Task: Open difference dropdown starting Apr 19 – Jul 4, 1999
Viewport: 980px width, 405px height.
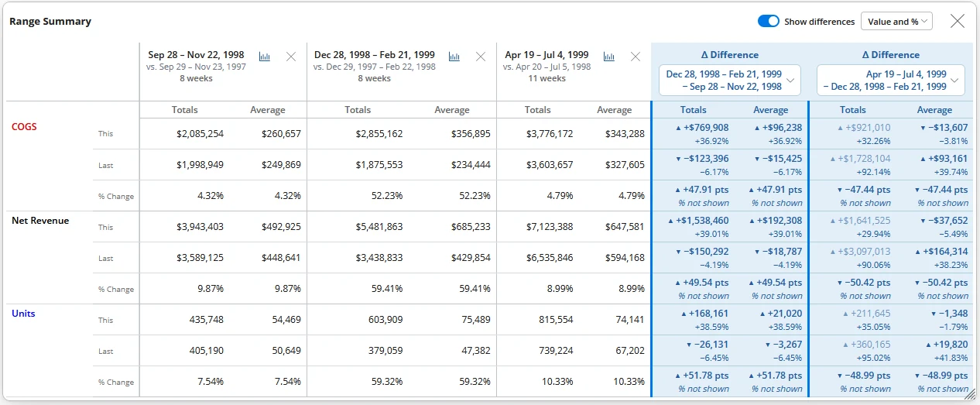Action: click(x=890, y=80)
